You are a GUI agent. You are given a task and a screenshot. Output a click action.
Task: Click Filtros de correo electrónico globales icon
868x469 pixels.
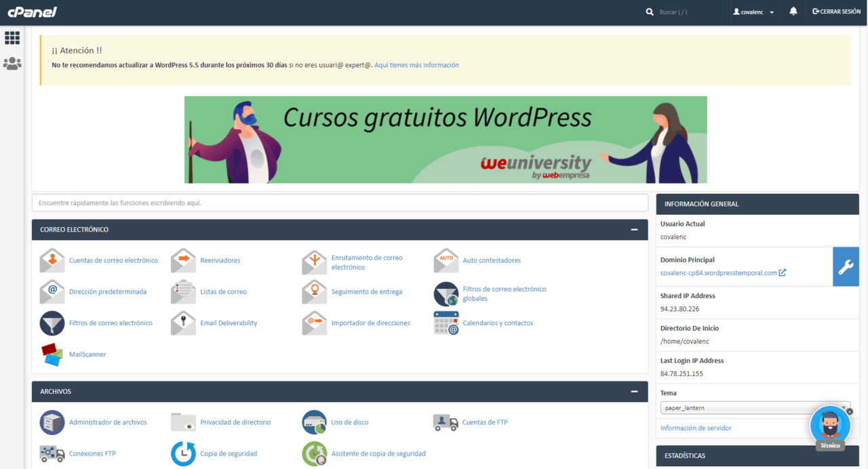[446, 294]
